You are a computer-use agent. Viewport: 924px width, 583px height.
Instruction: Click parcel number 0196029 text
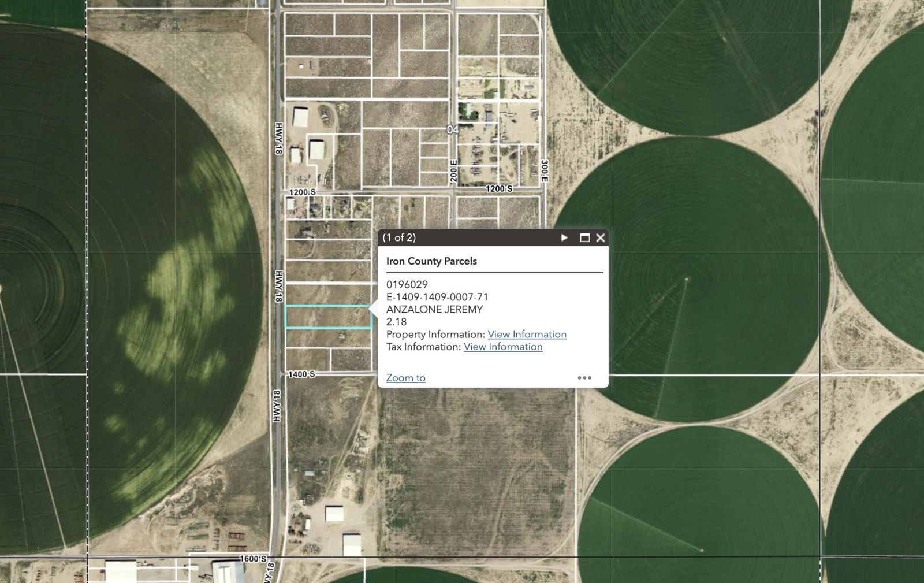click(407, 284)
